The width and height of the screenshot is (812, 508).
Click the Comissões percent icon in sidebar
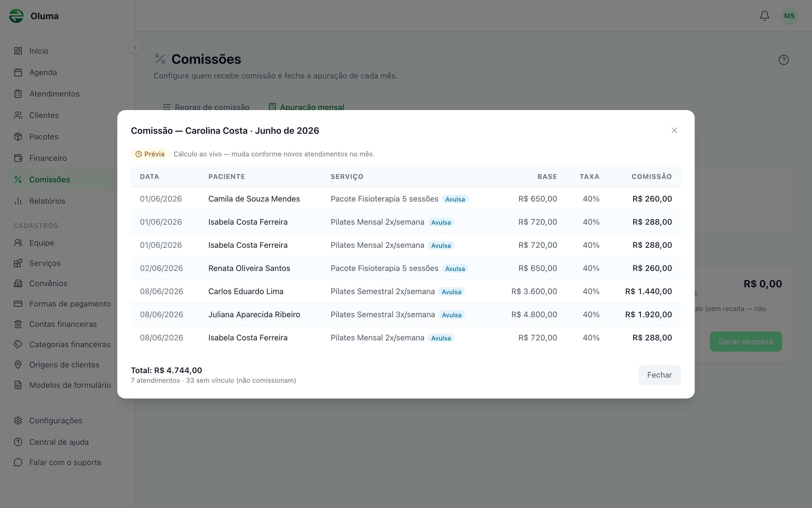pyautogui.click(x=18, y=180)
